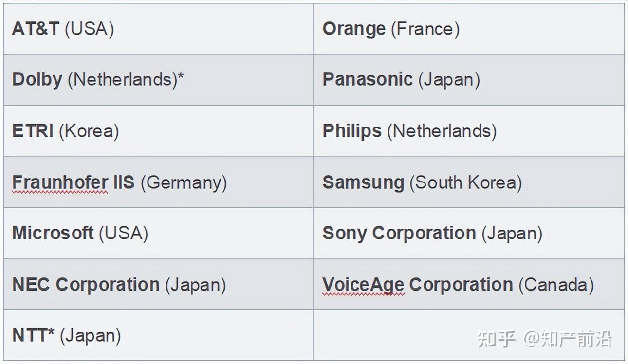Click the bold Samsung text

point(363,182)
